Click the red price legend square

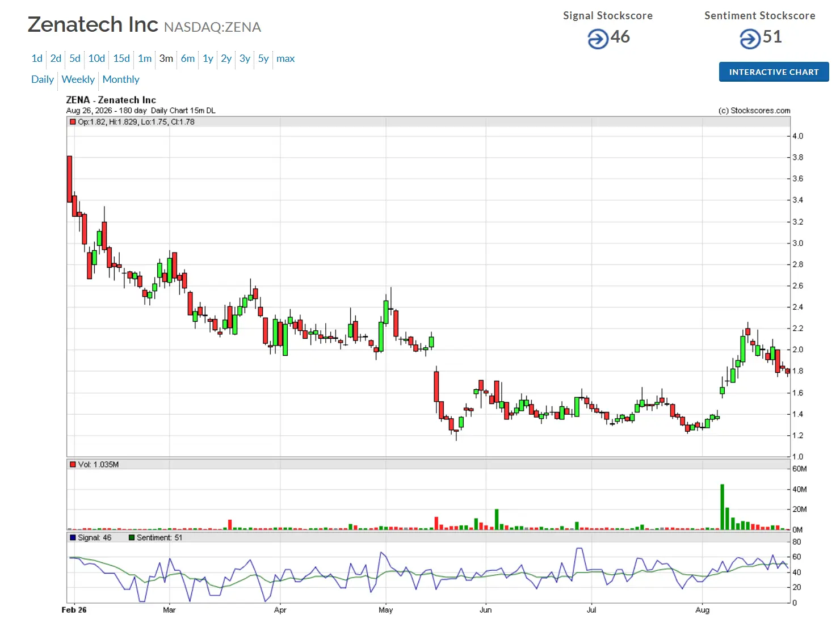[72, 121]
